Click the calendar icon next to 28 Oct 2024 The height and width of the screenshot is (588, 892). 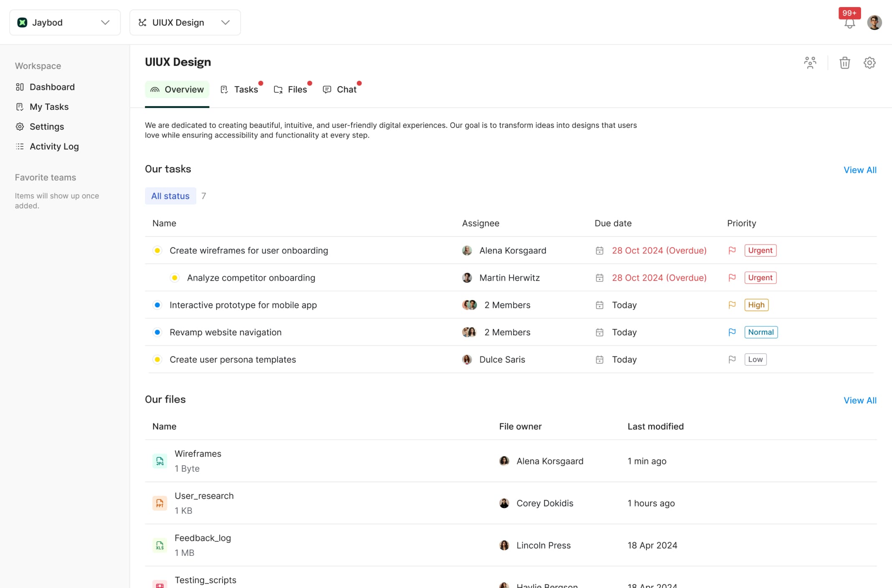click(600, 250)
